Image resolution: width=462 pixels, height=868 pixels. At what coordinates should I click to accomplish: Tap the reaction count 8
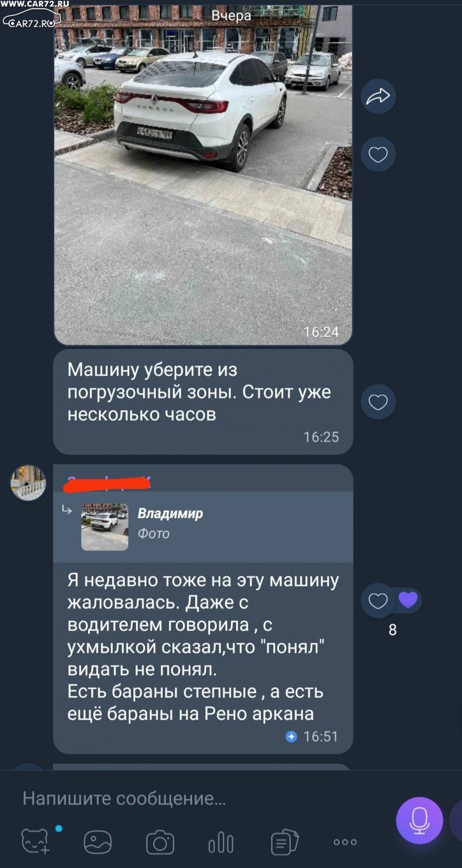coord(393,630)
